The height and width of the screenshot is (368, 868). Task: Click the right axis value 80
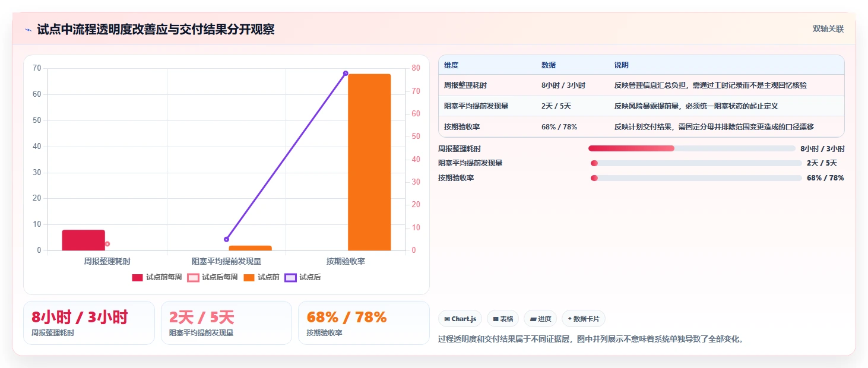point(416,68)
